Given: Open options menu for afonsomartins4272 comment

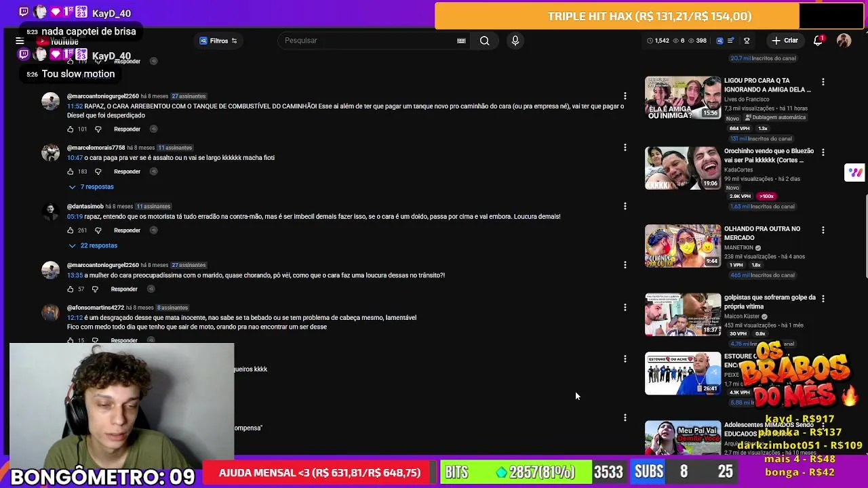Looking at the screenshot, I should tap(625, 307).
